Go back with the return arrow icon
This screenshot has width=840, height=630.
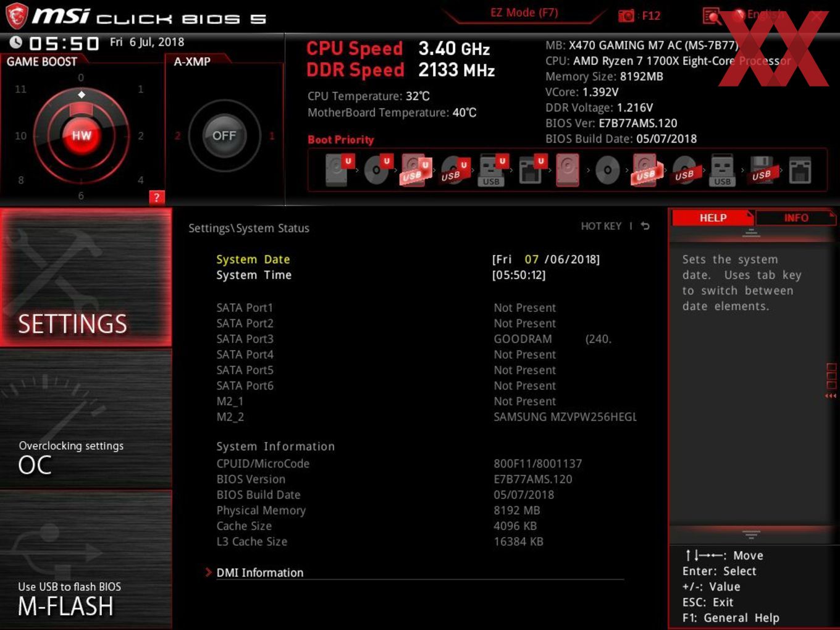(x=645, y=226)
